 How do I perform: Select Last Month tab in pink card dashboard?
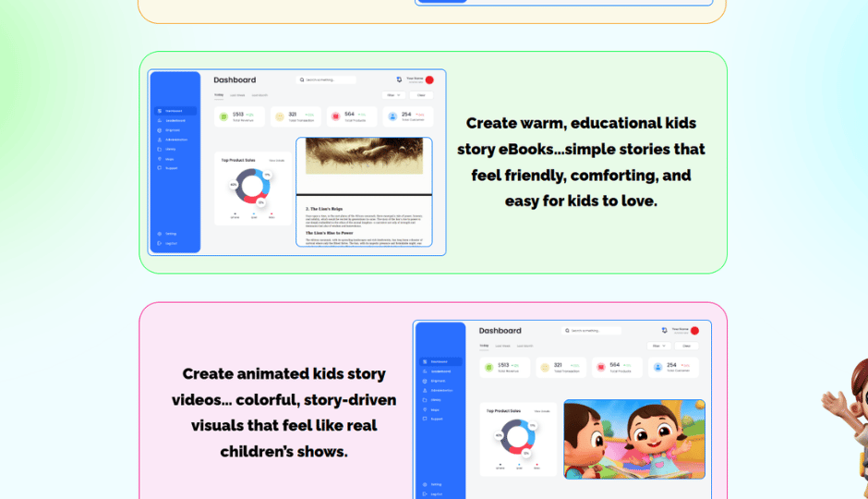point(524,347)
